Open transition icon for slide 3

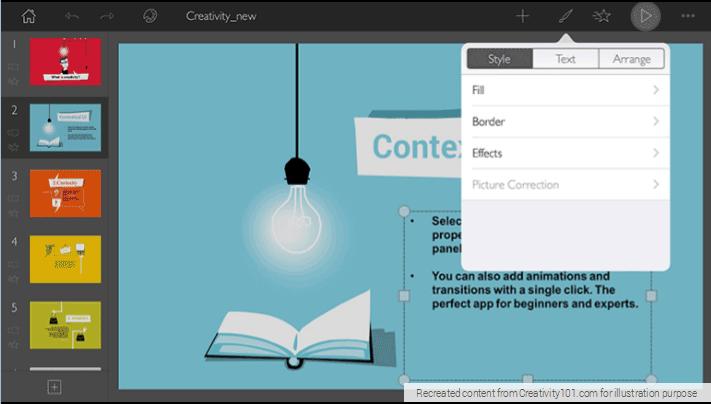pos(14,198)
